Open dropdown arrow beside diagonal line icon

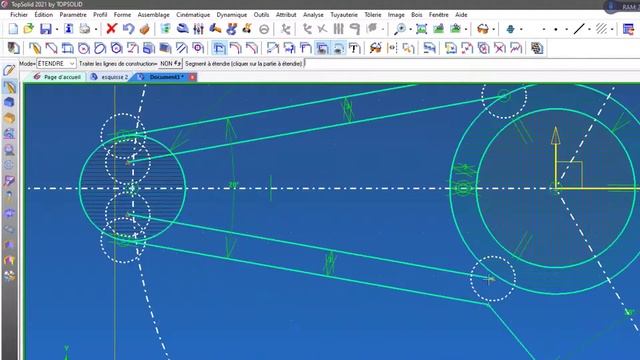coord(589,29)
